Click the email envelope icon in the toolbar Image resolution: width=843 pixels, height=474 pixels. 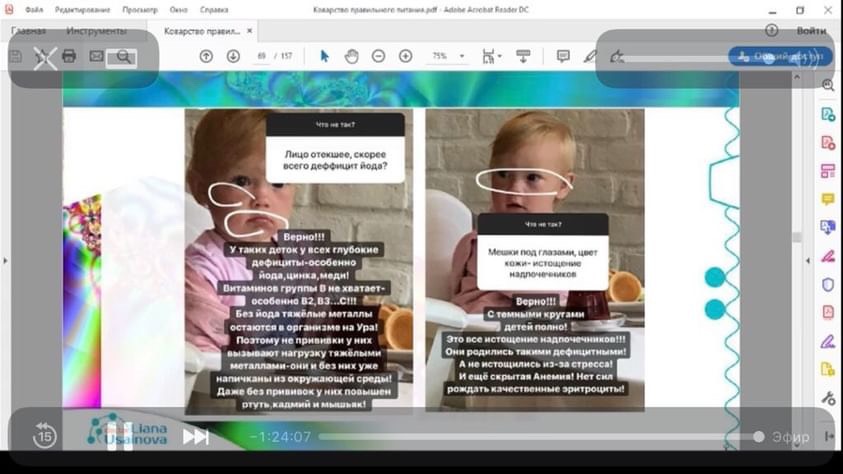click(96, 56)
